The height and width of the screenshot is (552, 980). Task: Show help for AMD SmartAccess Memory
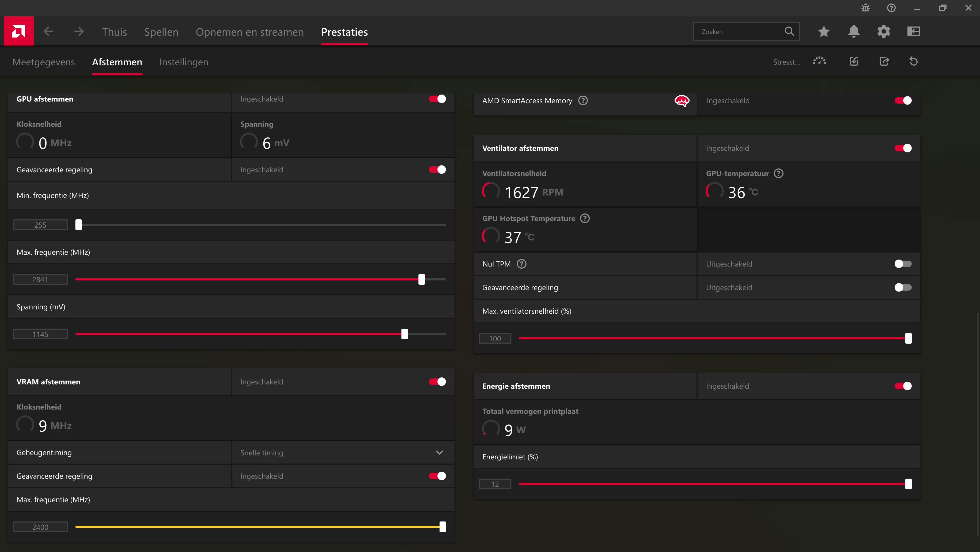(x=583, y=100)
